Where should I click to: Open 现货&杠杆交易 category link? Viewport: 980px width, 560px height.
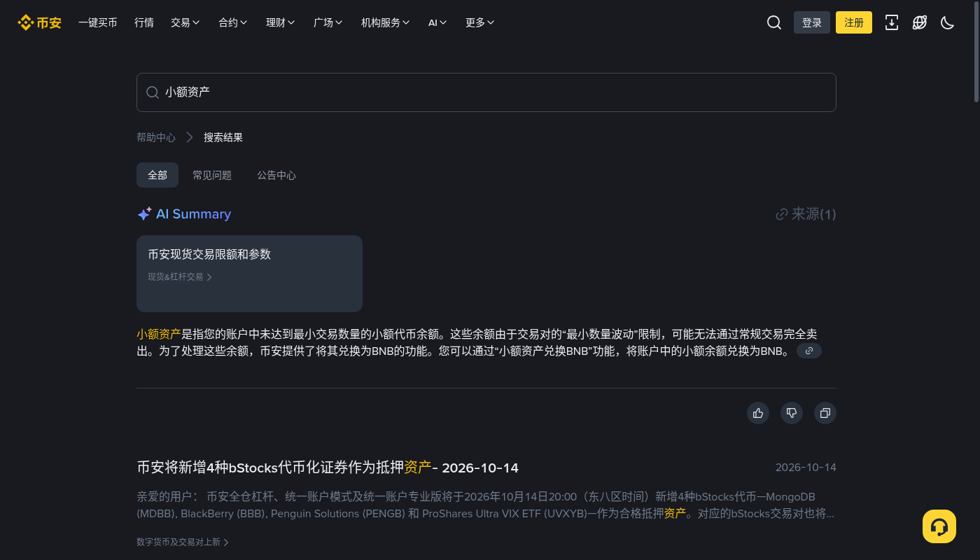(180, 276)
